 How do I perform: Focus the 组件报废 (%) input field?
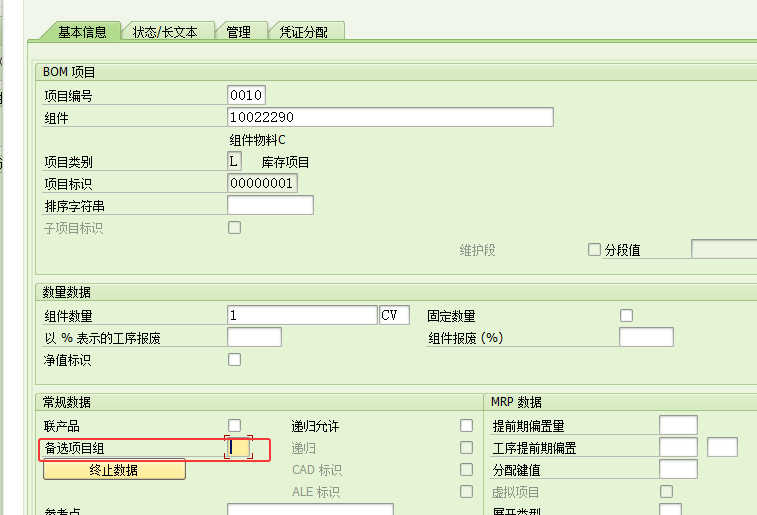click(646, 337)
